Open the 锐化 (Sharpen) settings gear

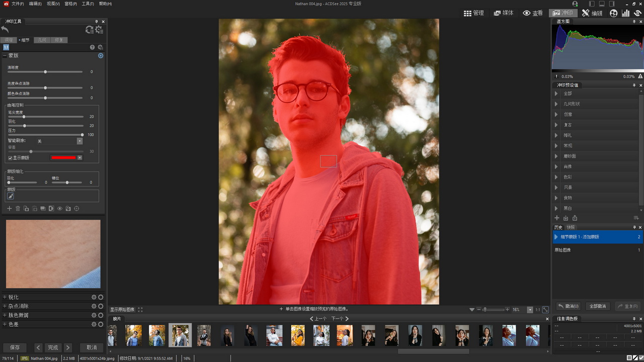point(94,297)
